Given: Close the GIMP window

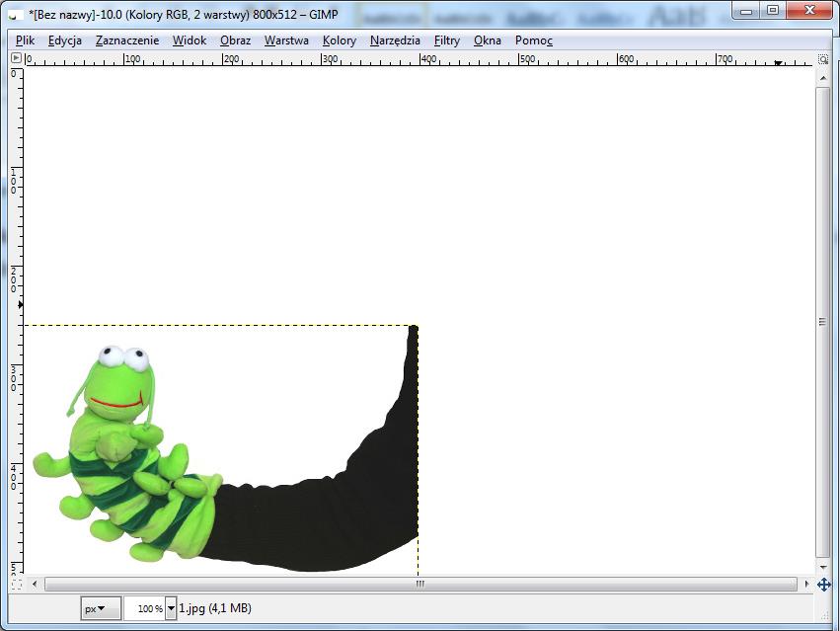Looking at the screenshot, I should [x=809, y=11].
